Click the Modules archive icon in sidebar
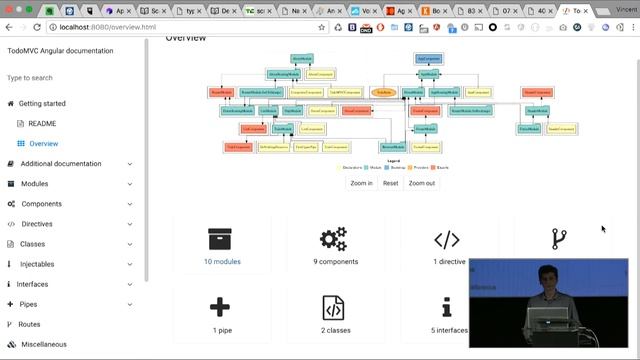Image resolution: width=640 pixels, height=360 pixels. 11,184
